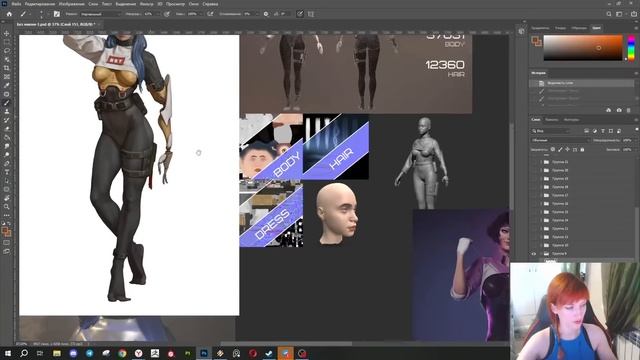Image resolution: width=640 pixels, height=360 pixels.
Task: Click foreground color swatch in toolbox
Action: pos(5,231)
